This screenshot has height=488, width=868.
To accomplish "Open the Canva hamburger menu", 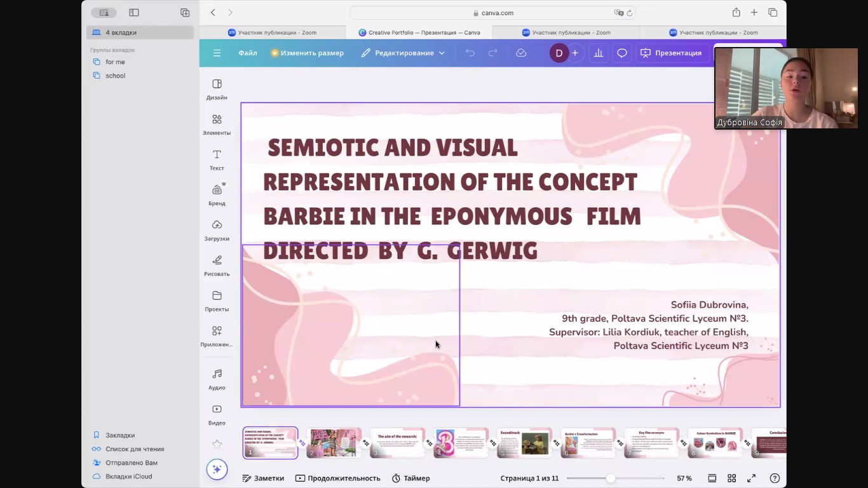I will pos(217,53).
